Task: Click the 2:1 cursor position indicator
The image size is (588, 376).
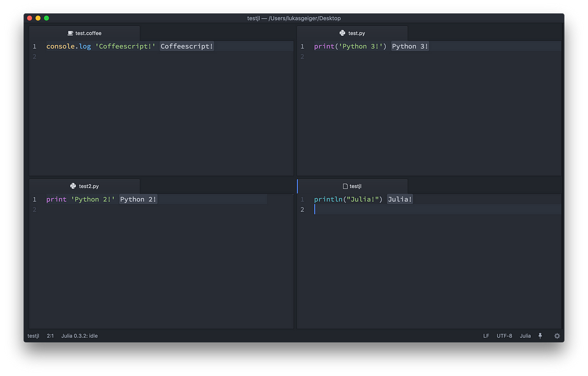Action: [x=50, y=336]
